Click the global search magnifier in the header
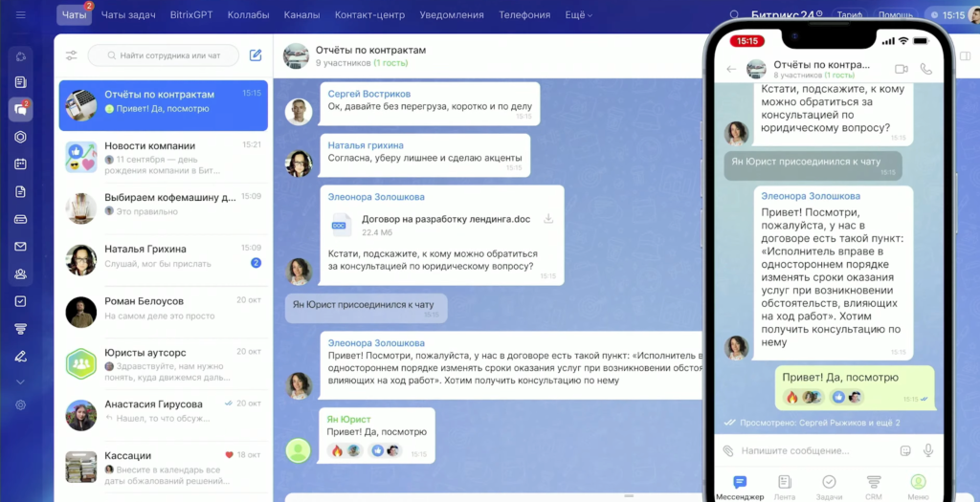This screenshot has width=980, height=502. (734, 15)
